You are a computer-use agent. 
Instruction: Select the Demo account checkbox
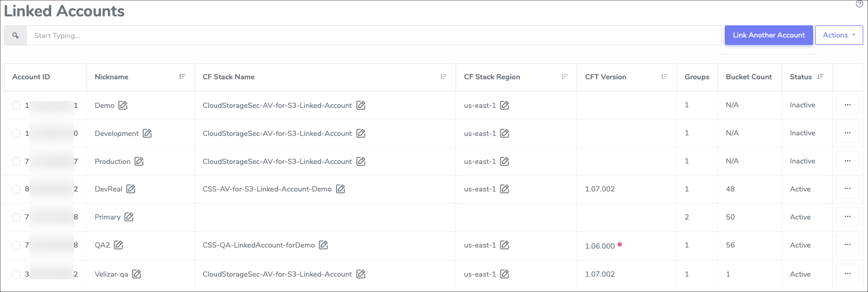point(16,105)
